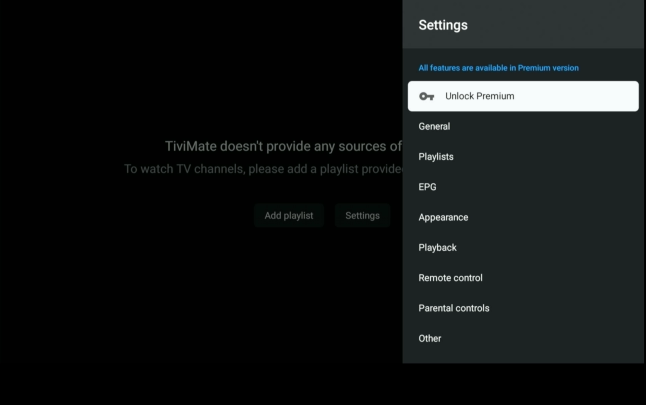Viewport: 646px width, 405px height.
Task: Click the key icon beside Unlock Premium
Action: pos(427,96)
